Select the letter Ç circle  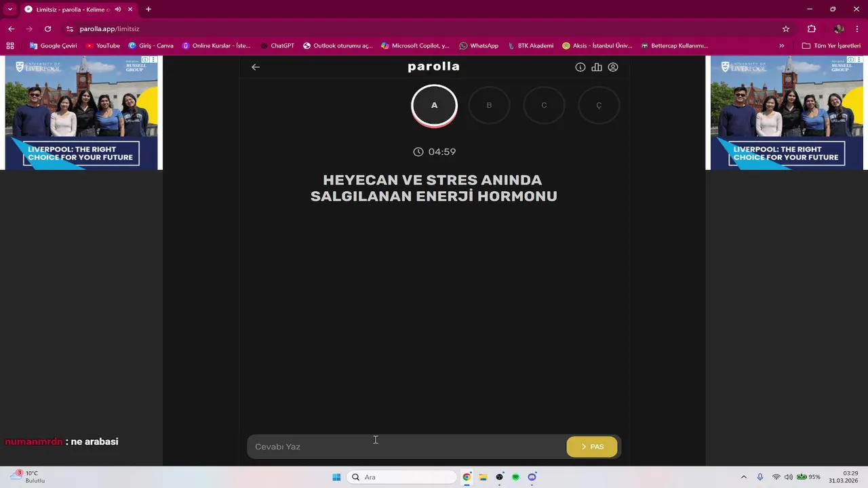(599, 106)
